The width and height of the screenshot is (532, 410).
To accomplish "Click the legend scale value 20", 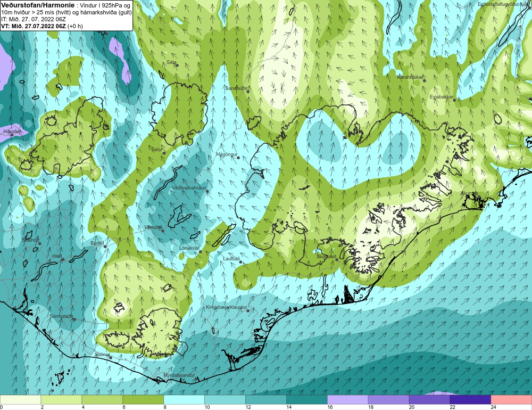I will 412,407.
